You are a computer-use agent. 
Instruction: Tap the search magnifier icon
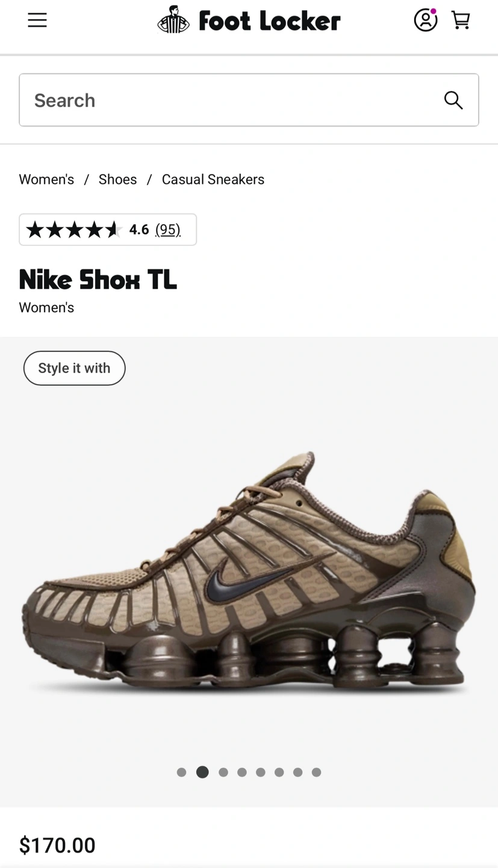pyautogui.click(x=453, y=100)
